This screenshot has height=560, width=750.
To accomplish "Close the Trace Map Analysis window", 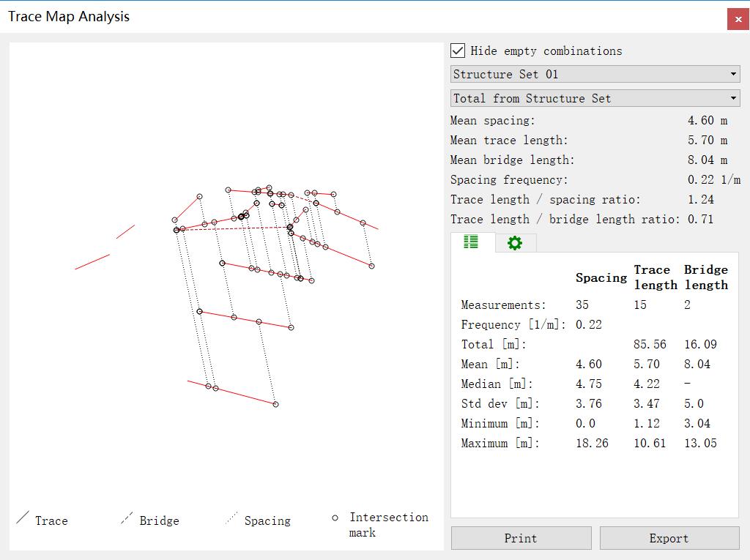I will [738, 19].
